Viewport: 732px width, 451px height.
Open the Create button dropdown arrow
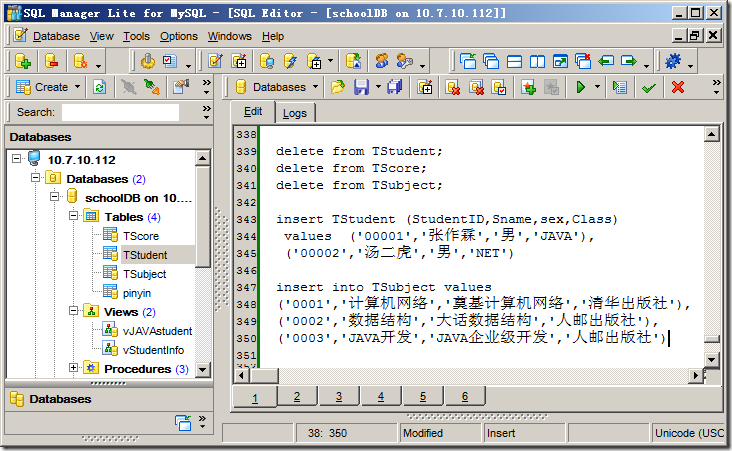pyautogui.click(x=77, y=87)
